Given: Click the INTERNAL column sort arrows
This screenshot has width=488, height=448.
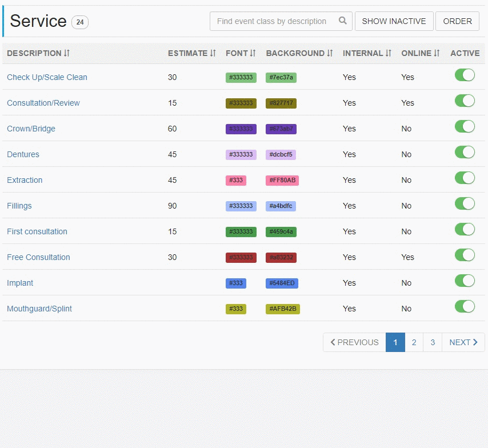Looking at the screenshot, I should point(389,53).
